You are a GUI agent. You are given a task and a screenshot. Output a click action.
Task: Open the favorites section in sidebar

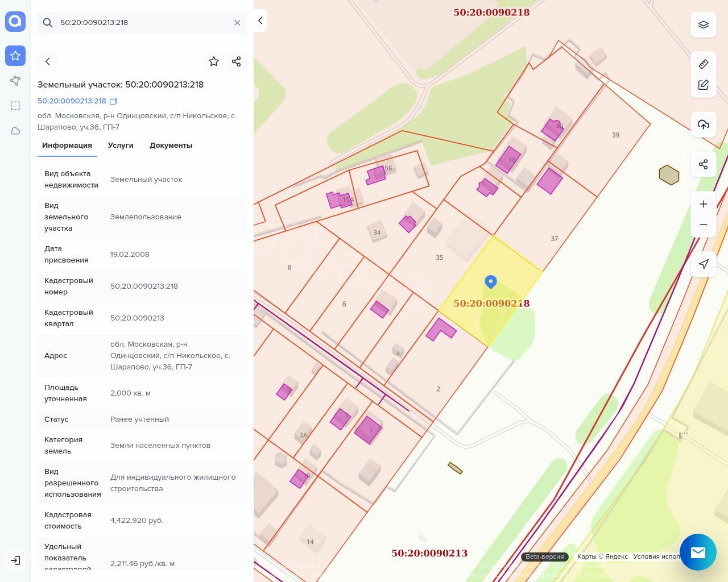coord(15,56)
